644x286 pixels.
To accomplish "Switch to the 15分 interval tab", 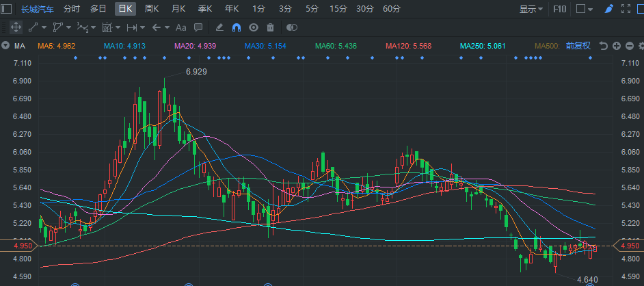I will point(338,9).
